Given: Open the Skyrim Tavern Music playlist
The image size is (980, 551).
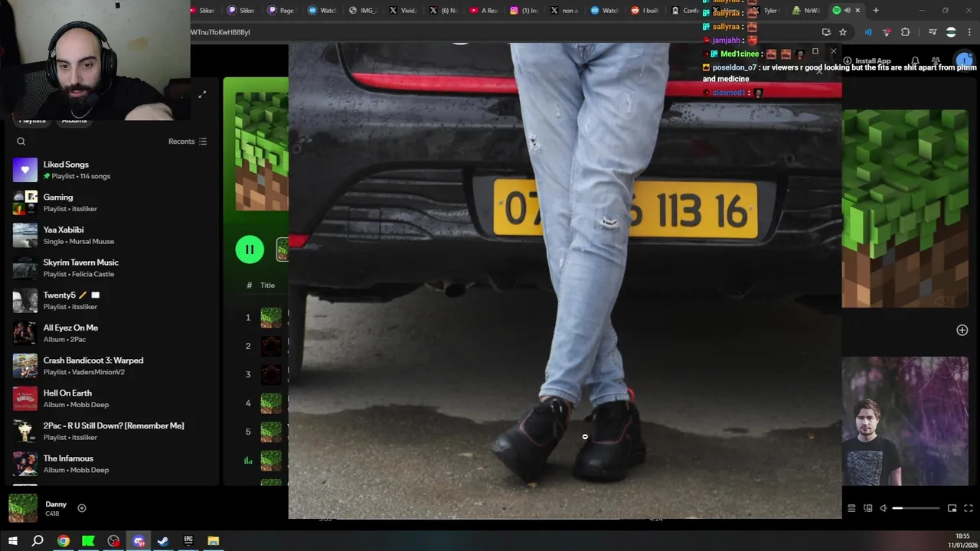Looking at the screenshot, I should tap(111, 268).
